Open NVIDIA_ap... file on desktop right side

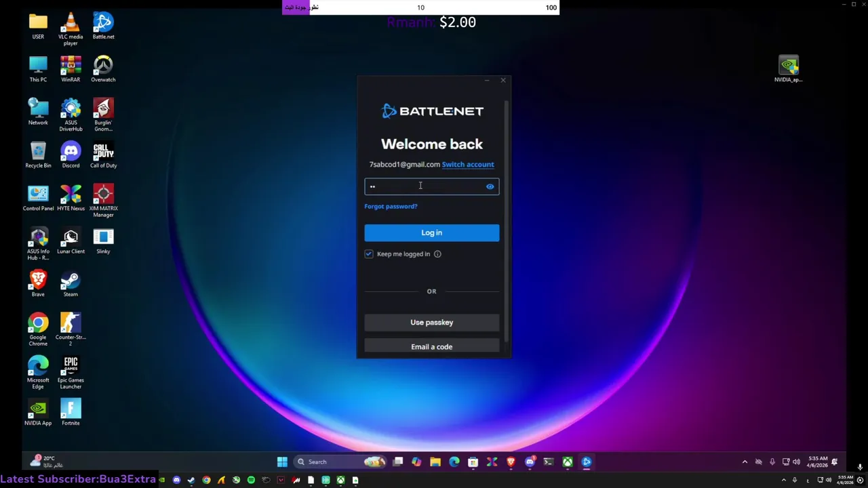(x=788, y=69)
